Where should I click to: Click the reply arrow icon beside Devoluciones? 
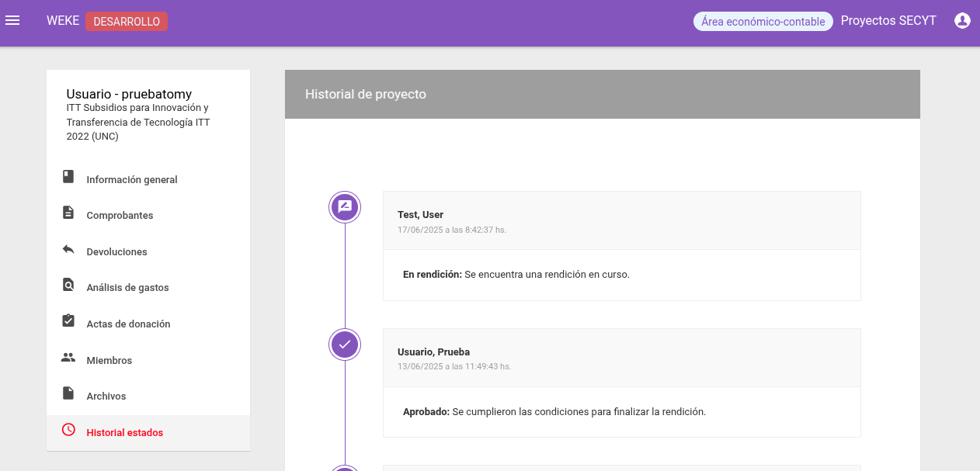68,249
